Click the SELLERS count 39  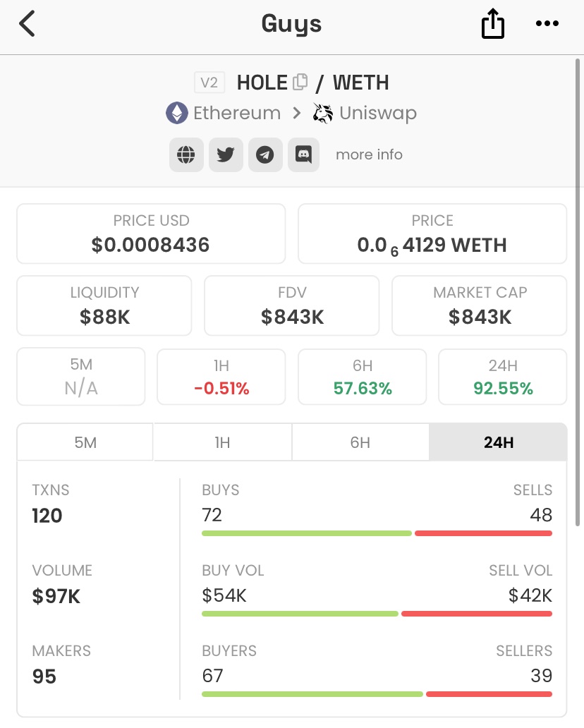pyautogui.click(x=542, y=676)
